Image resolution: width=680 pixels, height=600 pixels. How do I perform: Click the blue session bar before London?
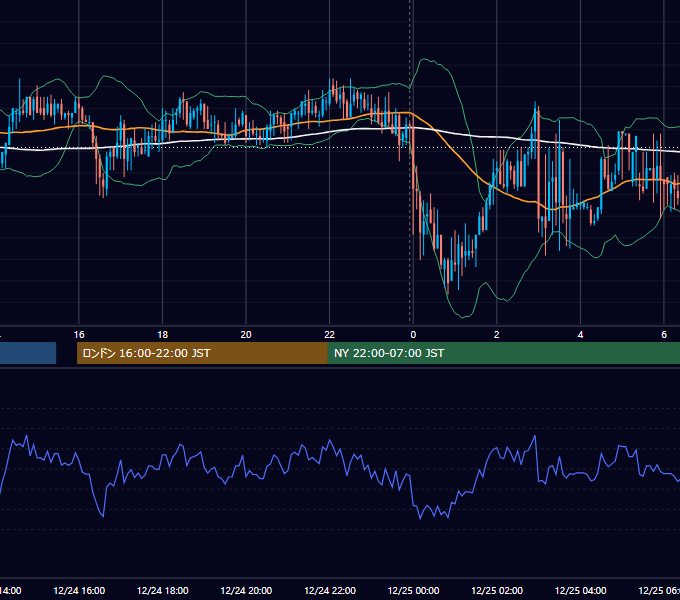tap(28, 353)
